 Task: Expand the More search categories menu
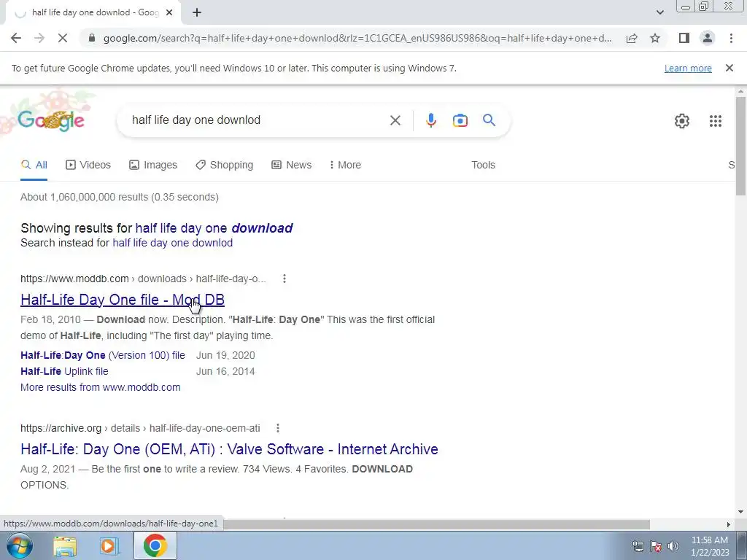(x=345, y=165)
